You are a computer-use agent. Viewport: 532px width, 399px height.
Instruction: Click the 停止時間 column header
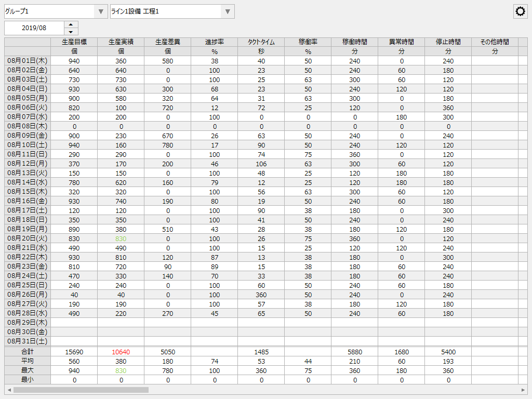(x=448, y=43)
